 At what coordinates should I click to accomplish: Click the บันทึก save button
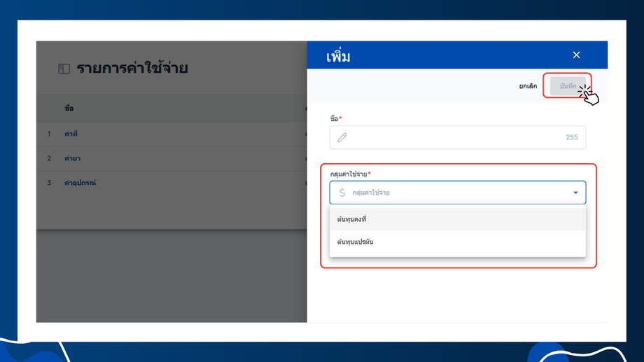tap(568, 86)
